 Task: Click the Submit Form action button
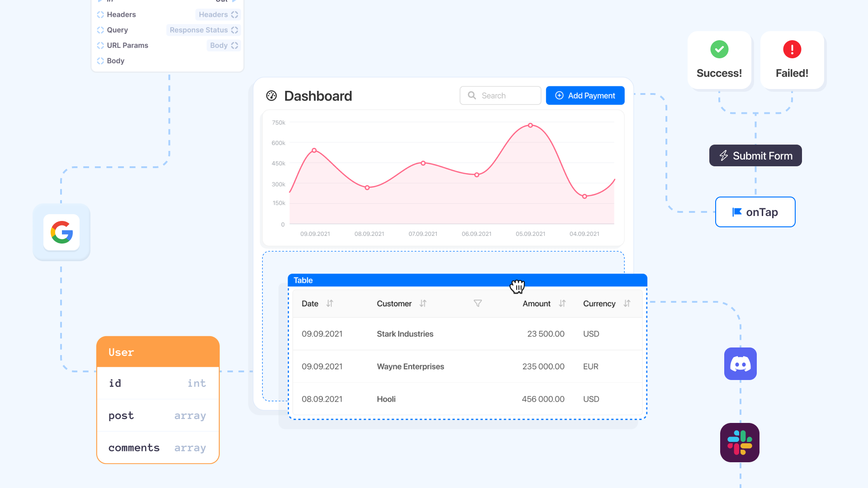coord(755,155)
